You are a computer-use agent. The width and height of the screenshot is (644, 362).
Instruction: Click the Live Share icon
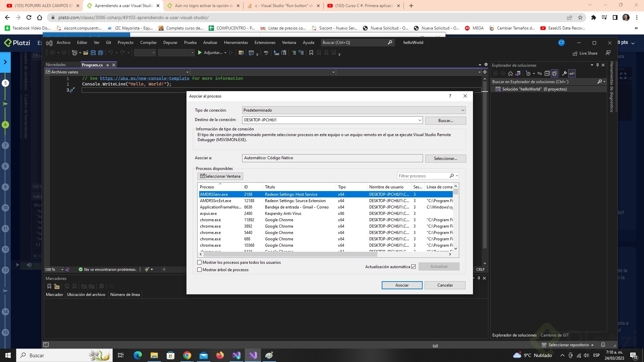click(x=575, y=53)
